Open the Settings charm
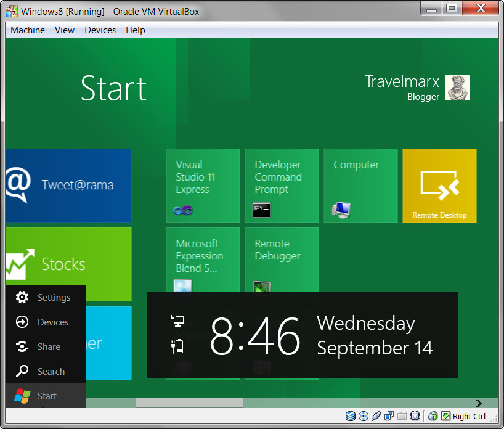 (45, 297)
